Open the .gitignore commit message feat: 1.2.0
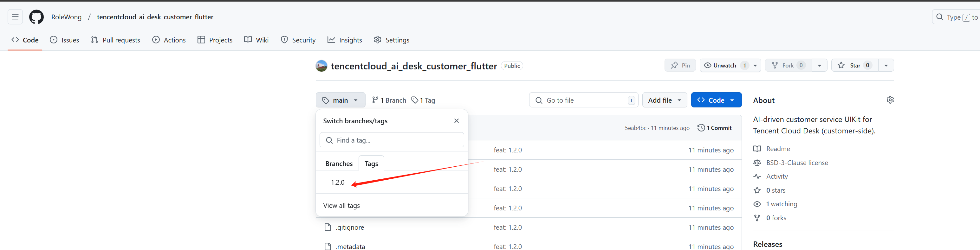This screenshot has width=980, height=250. coord(508,227)
